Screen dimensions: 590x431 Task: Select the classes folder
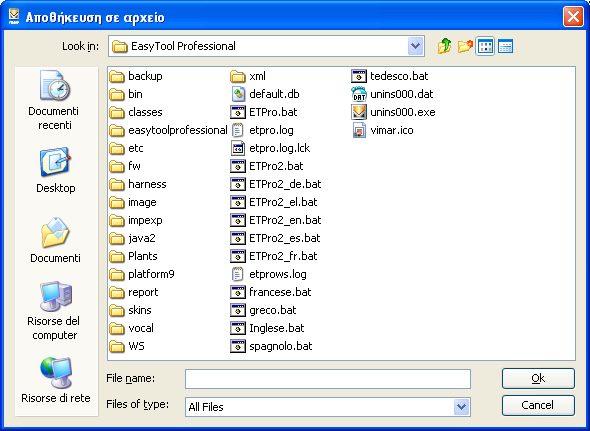[136, 112]
